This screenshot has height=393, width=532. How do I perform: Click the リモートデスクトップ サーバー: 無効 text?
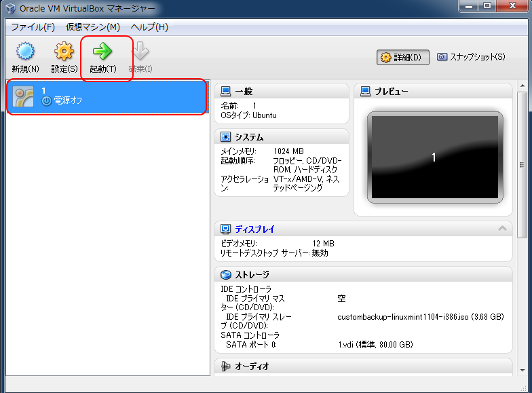[x=274, y=252]
